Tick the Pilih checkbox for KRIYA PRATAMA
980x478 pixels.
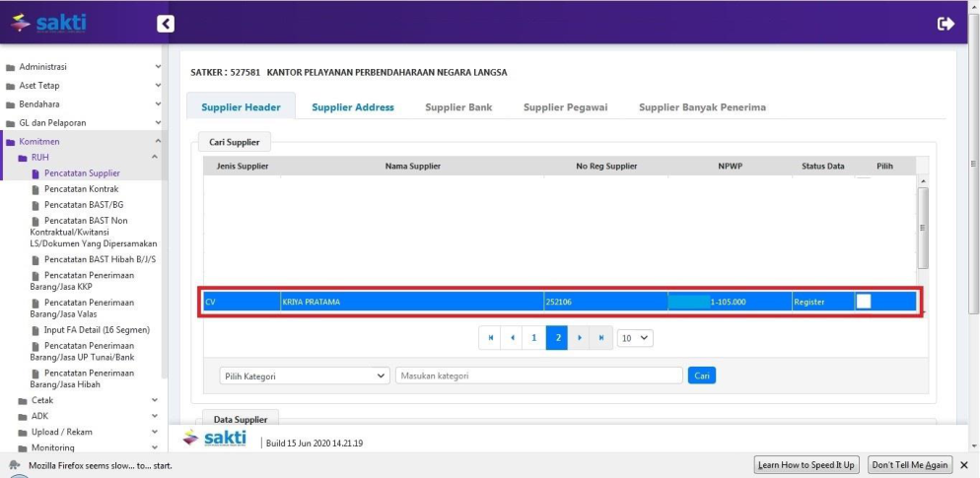tap(863, 302)
